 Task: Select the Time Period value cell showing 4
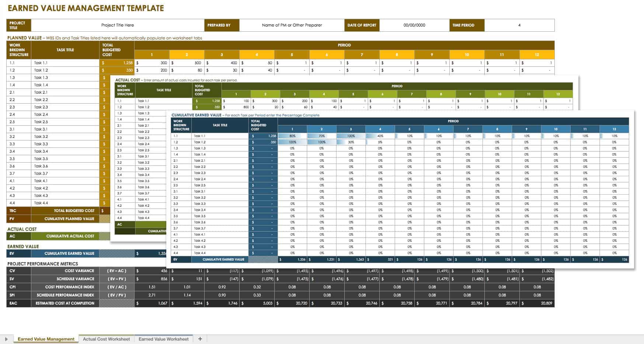519,25
